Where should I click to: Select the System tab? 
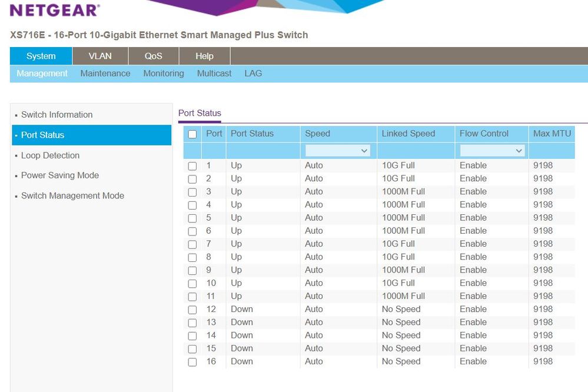(41, 56)
